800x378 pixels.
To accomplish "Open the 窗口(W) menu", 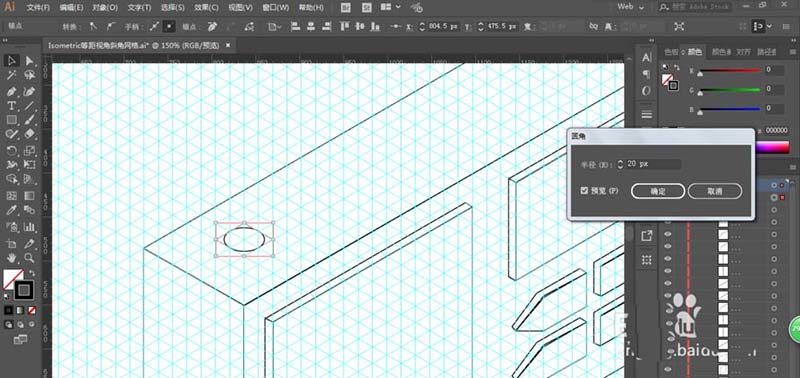I will point(275,8).
